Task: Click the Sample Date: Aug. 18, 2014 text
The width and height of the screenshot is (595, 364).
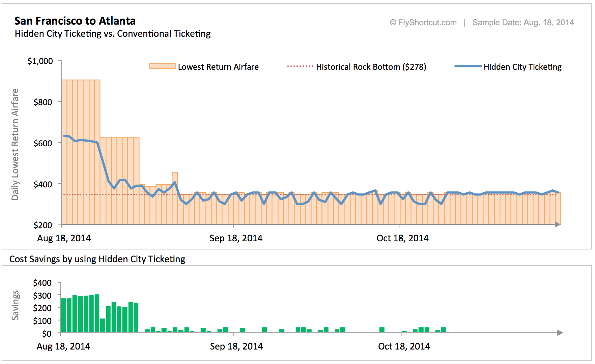Action: click(x=523, y=23)
